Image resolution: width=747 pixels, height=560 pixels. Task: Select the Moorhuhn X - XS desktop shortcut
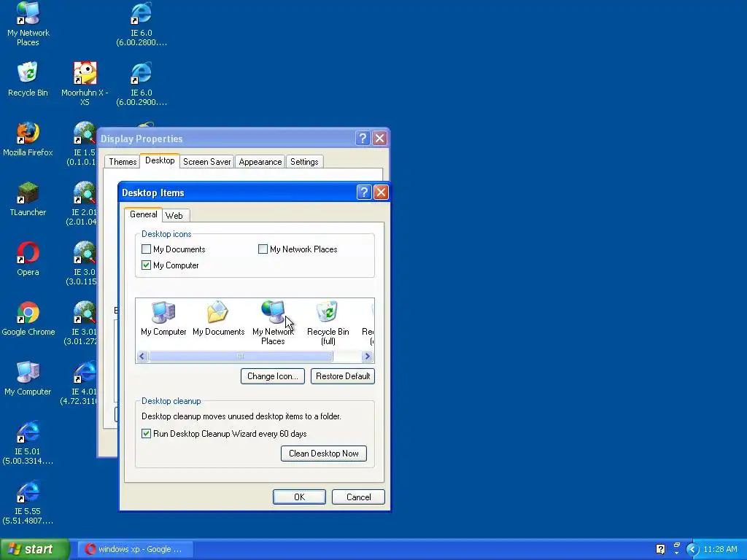click(85, 84)
